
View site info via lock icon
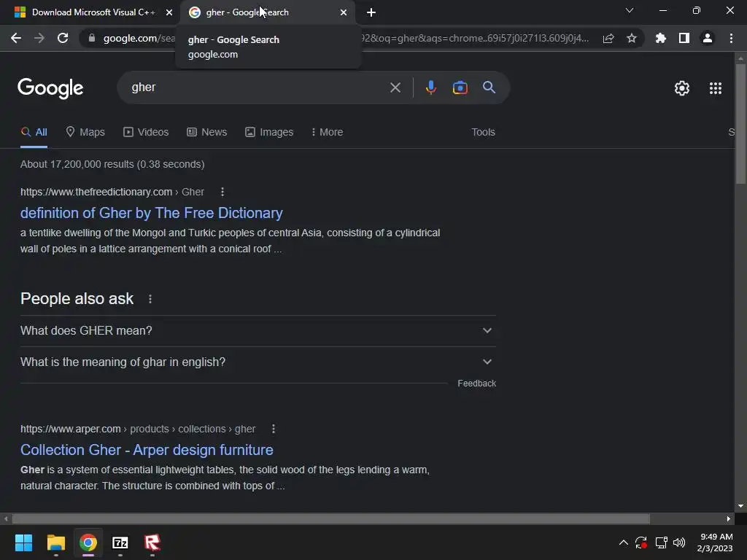pos(92,38)
